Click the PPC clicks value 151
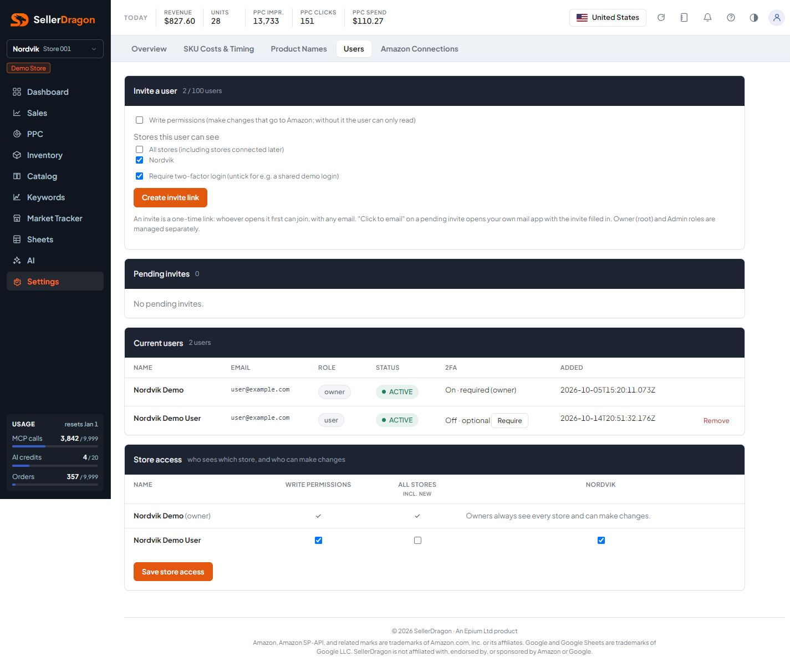This screenshot has height=672, width=790. tap(307, 21)
